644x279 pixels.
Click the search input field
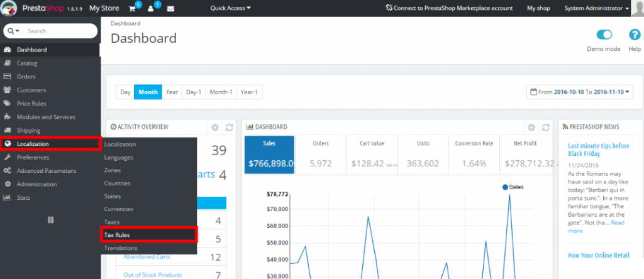(x=60, y=31)
